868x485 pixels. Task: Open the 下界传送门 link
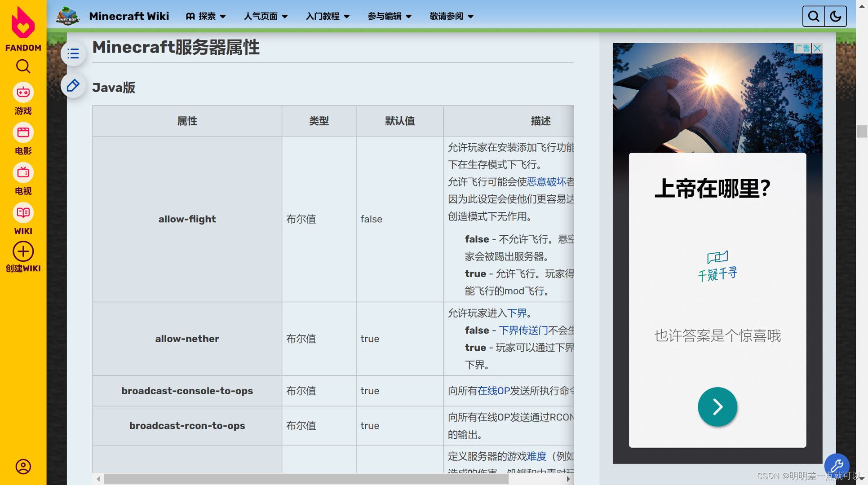[x=523, y=331]
